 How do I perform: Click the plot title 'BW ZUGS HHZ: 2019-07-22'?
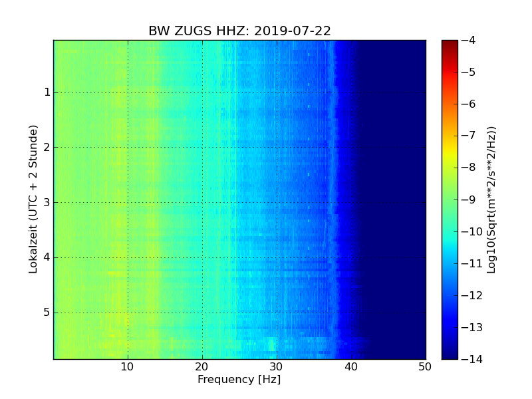(x=239, y=31)
